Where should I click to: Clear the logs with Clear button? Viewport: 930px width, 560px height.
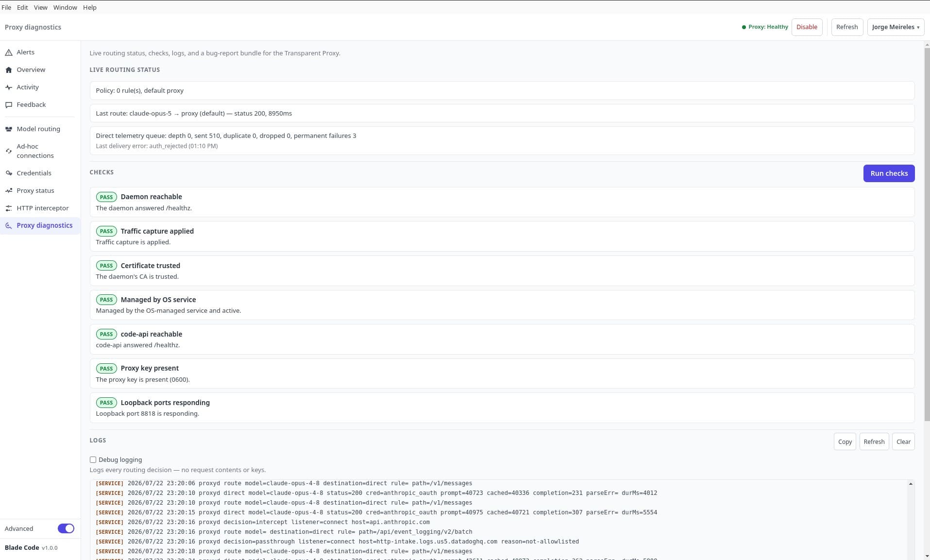(903, 441)
